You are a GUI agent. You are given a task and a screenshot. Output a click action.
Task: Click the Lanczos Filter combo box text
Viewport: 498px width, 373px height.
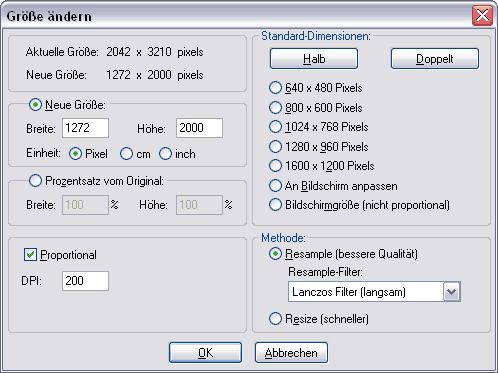(x=349, y=292)
